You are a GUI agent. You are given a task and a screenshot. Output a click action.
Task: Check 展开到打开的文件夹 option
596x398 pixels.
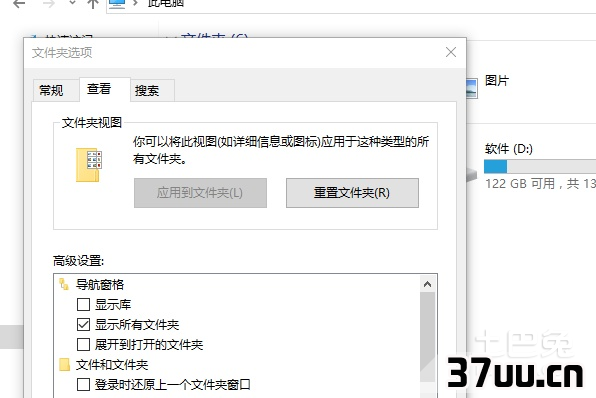point(83,345)
